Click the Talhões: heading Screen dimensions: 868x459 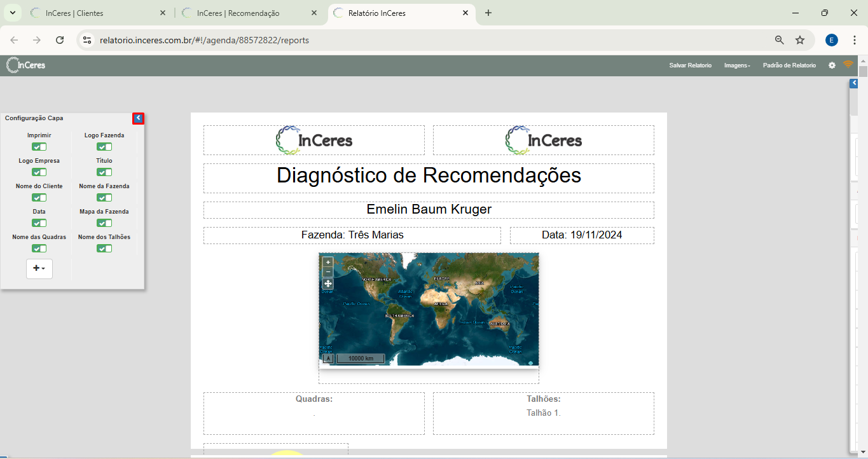(544, 399)
